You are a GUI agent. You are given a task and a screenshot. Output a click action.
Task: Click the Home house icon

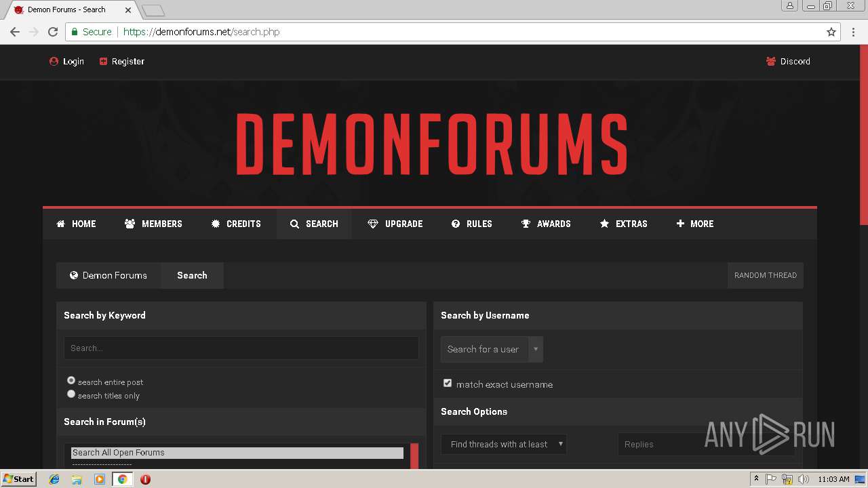click(x=61, y=224)
